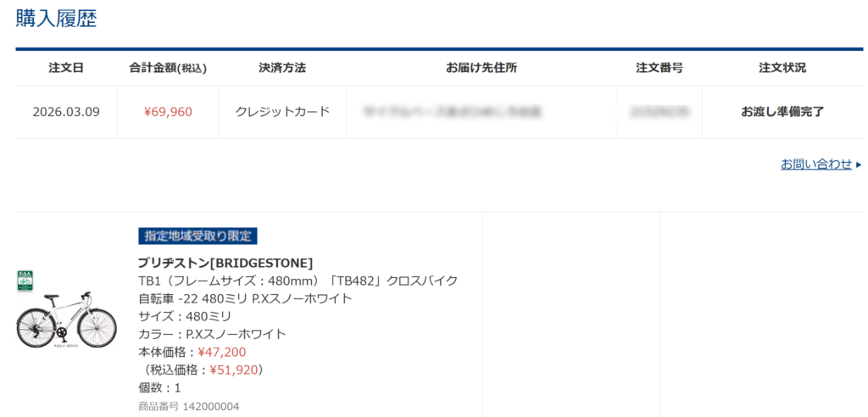Click the 商品番号 142000004 text

[188, 407]
